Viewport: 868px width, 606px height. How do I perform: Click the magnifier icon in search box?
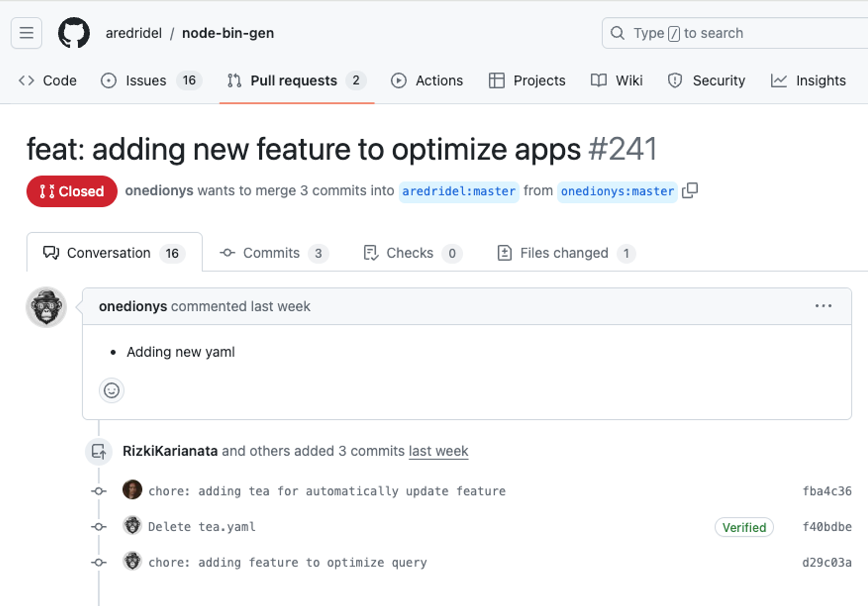(x=617, y=33)
